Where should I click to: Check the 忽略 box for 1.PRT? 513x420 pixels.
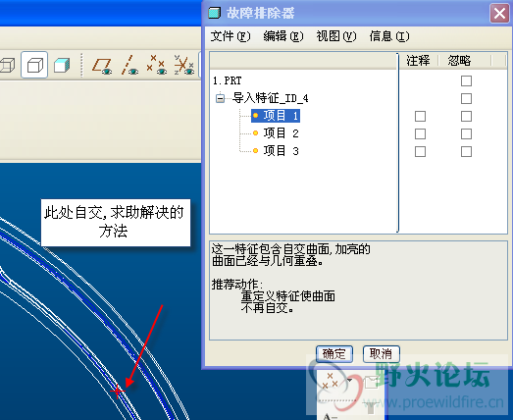(x=466, y=80)
